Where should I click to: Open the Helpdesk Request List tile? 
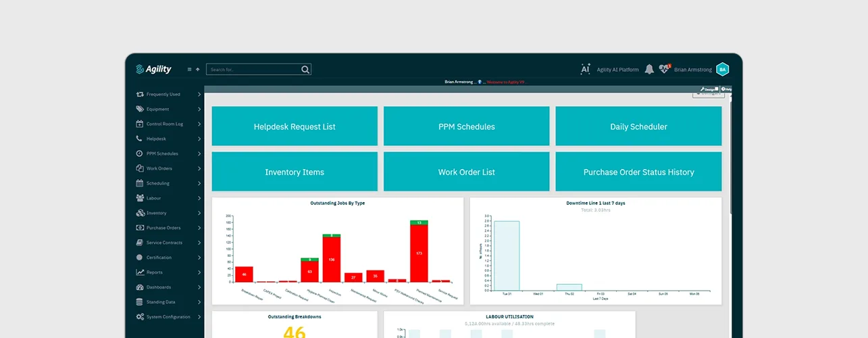[x=295, y=126]
